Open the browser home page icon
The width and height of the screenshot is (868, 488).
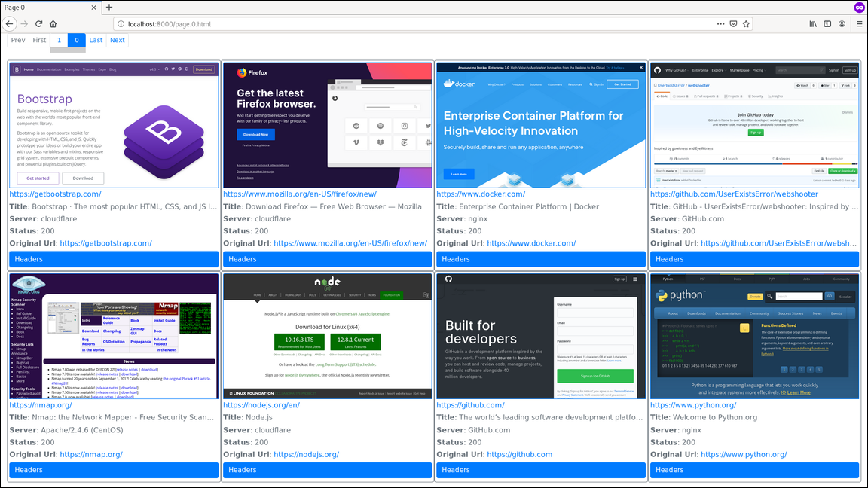tap(53, 24)
